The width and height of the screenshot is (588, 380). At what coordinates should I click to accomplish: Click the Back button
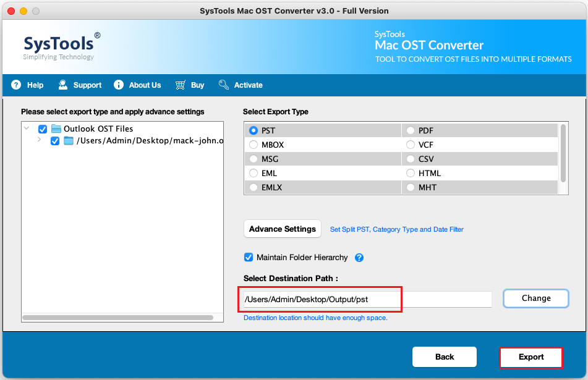445,357
